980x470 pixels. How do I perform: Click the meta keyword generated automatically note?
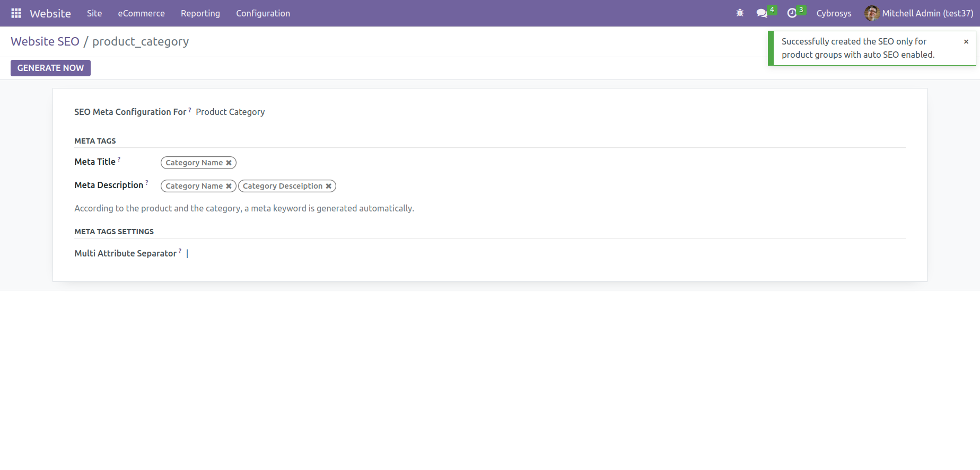click(x=244, y=208)
